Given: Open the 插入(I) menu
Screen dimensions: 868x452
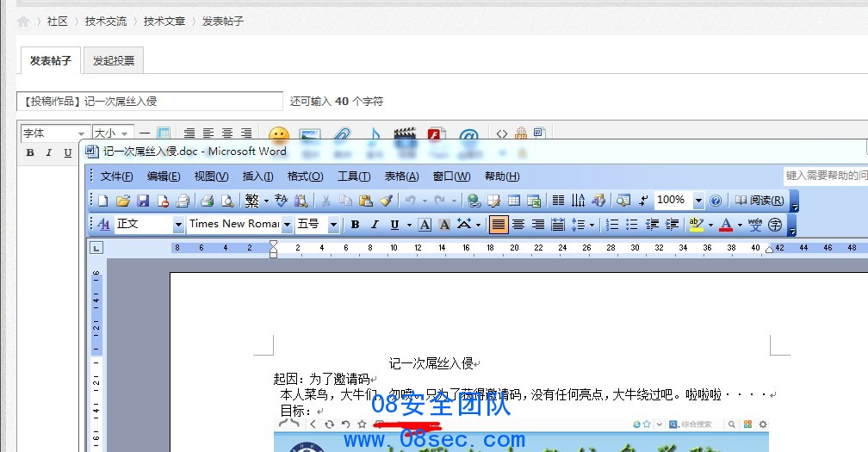Looking at the screenshot, I should (x=258, y=176).
